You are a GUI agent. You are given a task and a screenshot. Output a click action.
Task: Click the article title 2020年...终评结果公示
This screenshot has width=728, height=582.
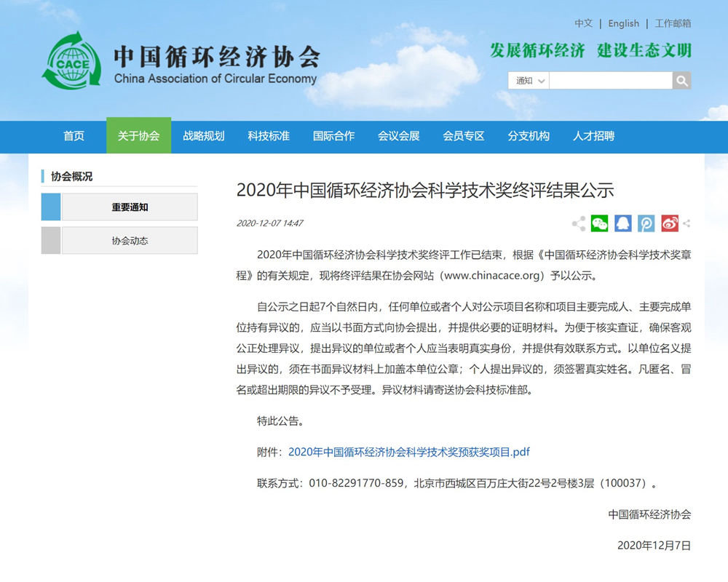coord(425,191)
